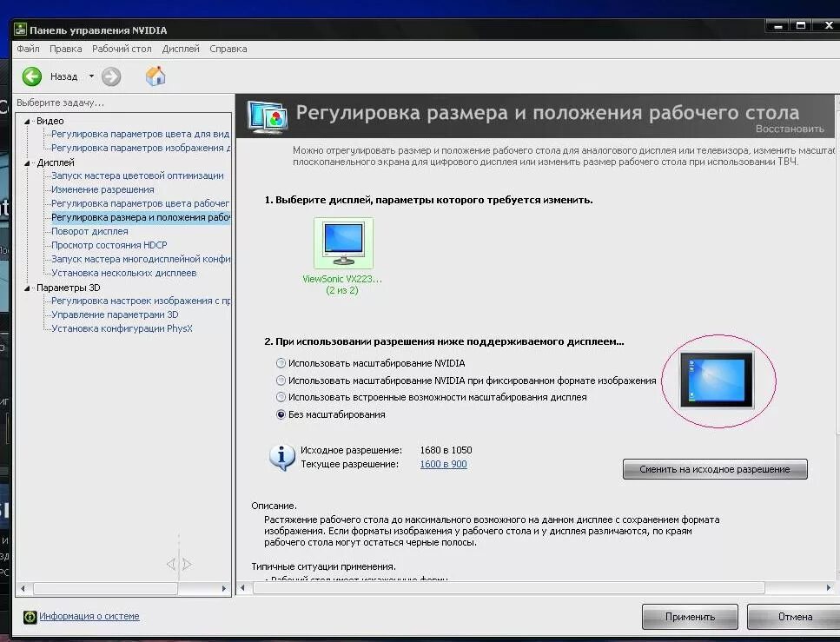Open 'Запуск мастера многодисплейной' tree item
840x642 pixels.
pos(141,260)
